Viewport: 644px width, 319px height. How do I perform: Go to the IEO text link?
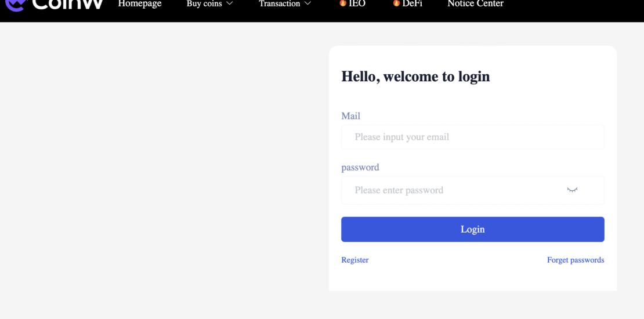(x=357, y=3)
